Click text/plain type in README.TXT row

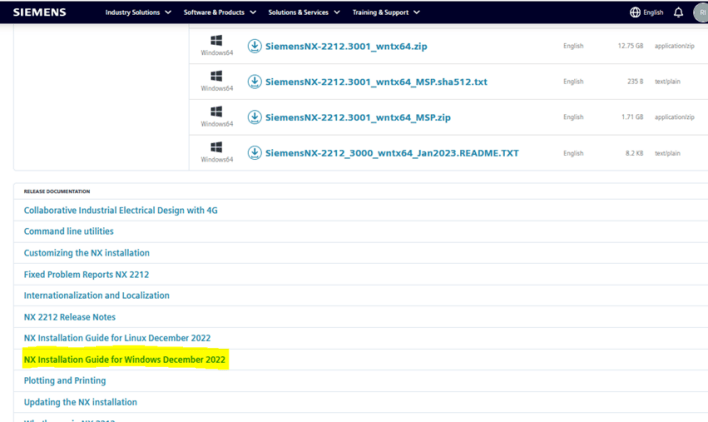coord(667,153)
